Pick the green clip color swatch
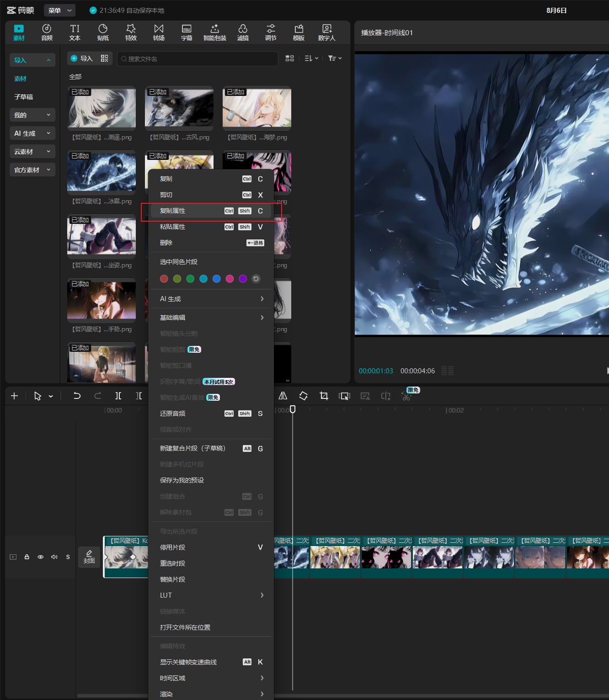Viewport: 609px width, 700px height. 190,279
